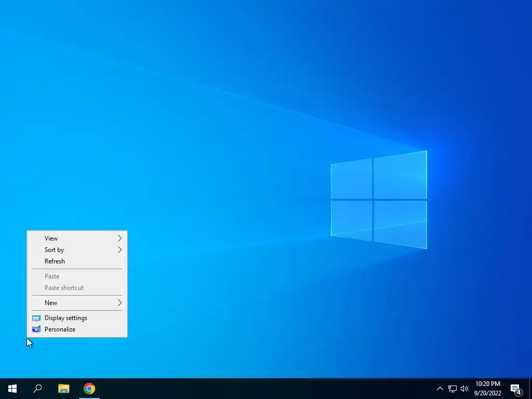Launch File Explorer from taskbar

click(x=63, y=389)
